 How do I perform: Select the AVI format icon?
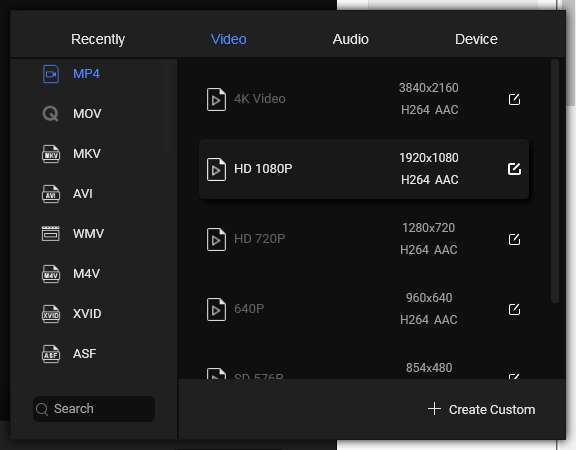pos(51,194)
